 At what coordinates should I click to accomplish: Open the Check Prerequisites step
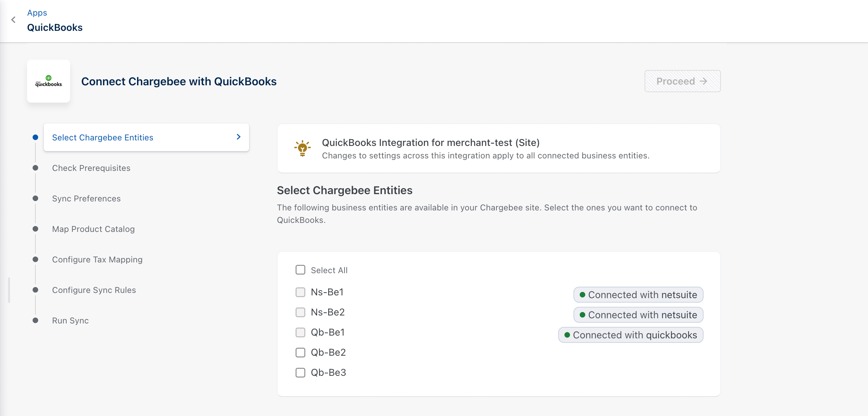pos(91,168)
